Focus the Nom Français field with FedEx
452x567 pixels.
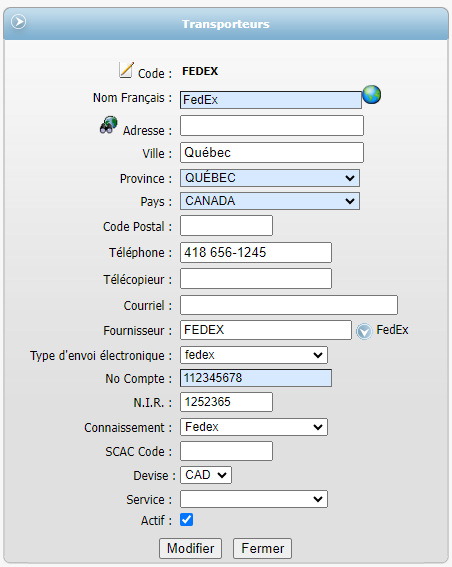pyautogui.click(x=271, y=100)
